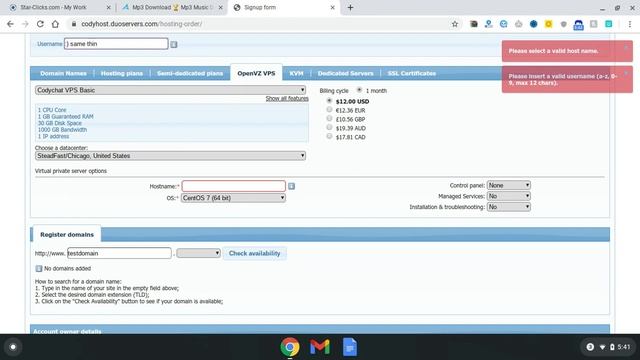Dismiss the 'Please select a valid host name' alert
Viewport: 640px width, 360px height.
[626, 47]
